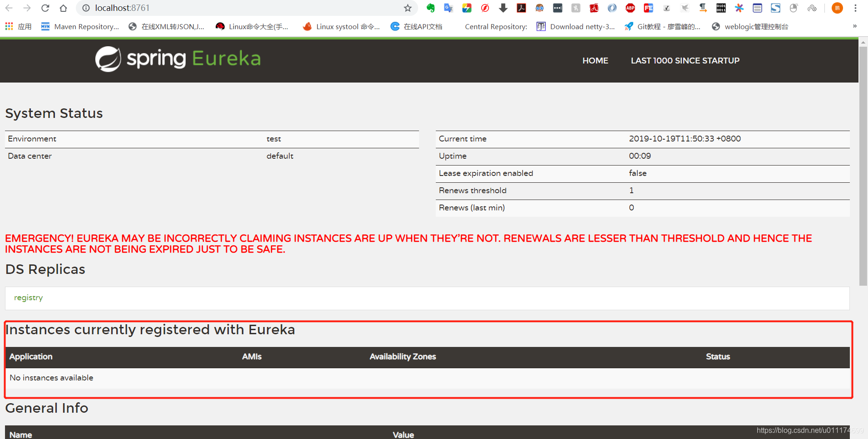
Task: Select the Current time value
Action: [685, 139]
